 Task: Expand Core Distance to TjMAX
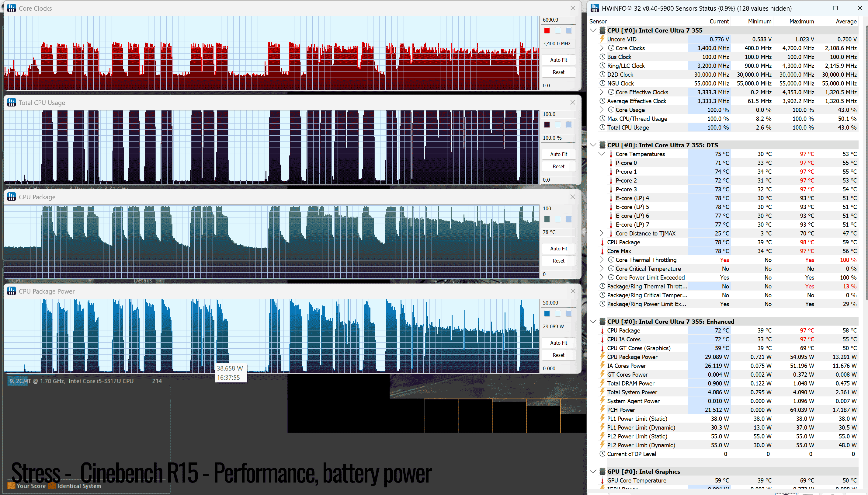(x=601, y=234)
